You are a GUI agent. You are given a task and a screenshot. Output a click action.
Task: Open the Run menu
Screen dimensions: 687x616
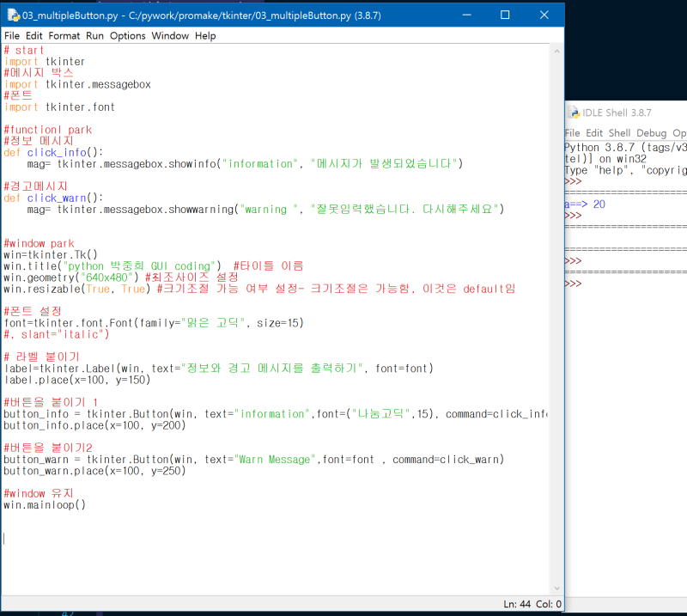click(94, 35)
